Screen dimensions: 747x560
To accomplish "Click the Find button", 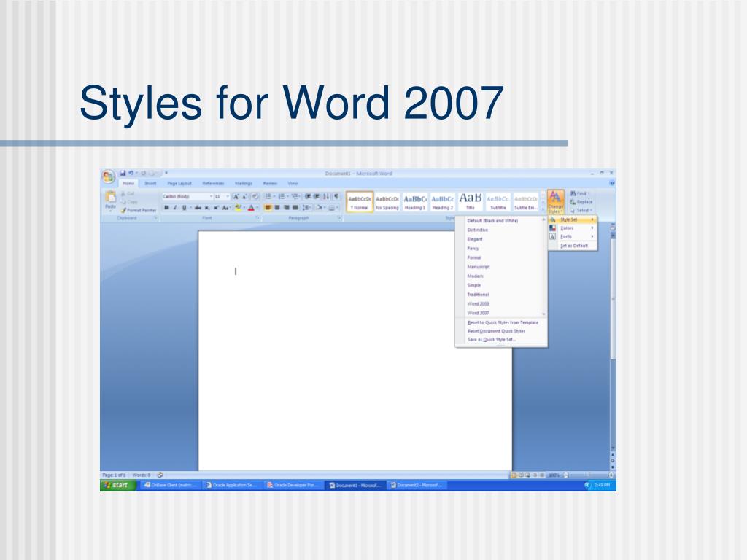I will (580, 193).
